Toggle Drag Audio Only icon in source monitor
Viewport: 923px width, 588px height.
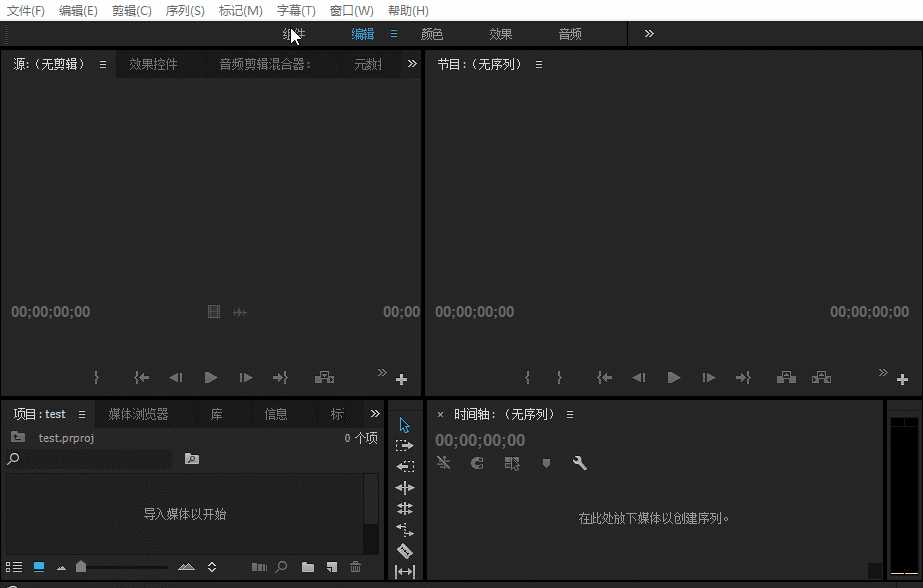tap(240, 312)
